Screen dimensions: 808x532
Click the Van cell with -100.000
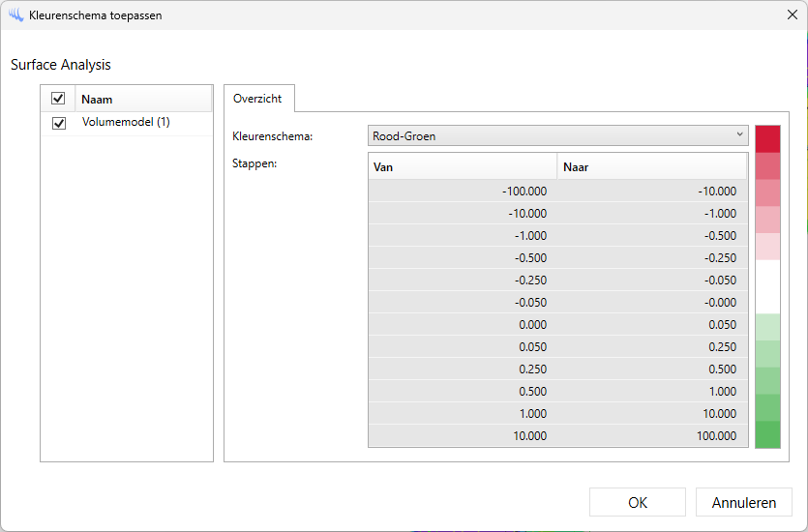(x=462, y=192)
